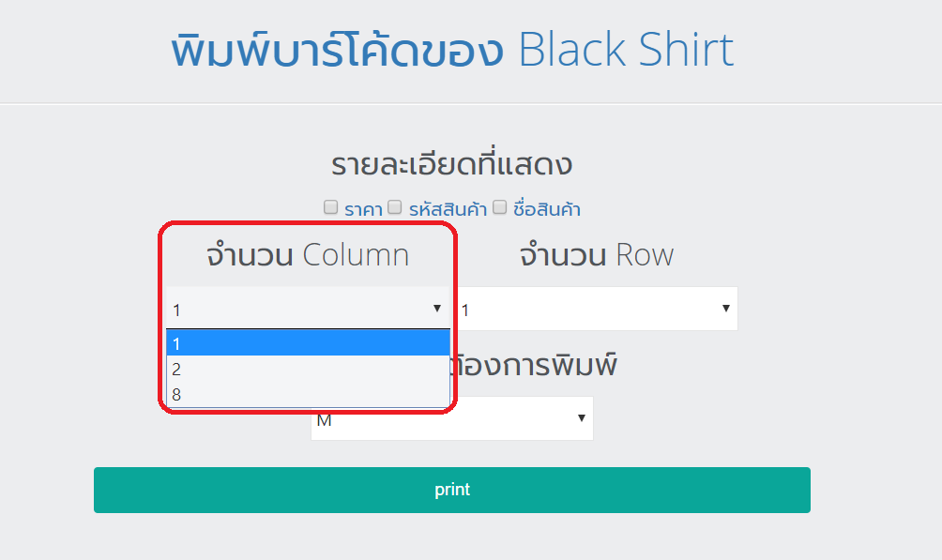Click the Column dropdown arrow
This screenshot has height=560, width=942.
[x=437, y=309]
